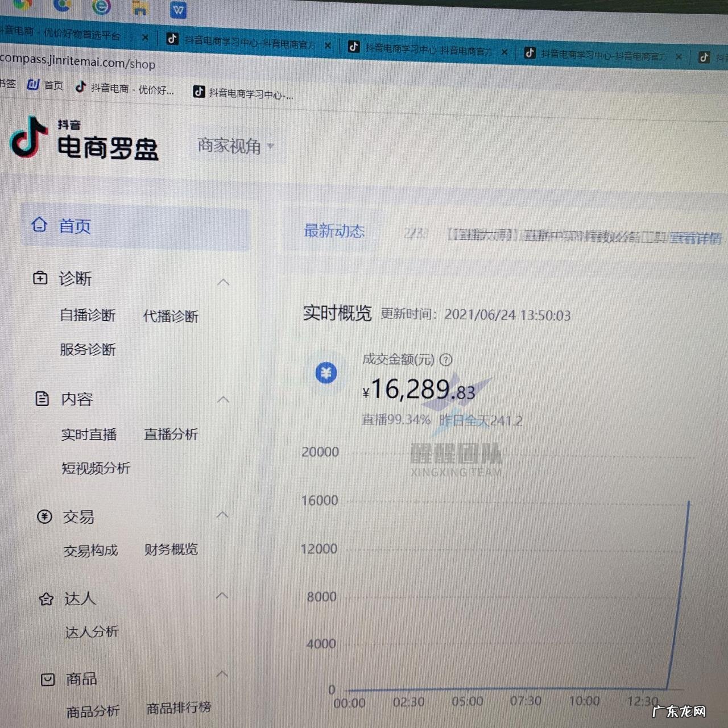Click the 诊断 diagnosis icon

[x=40, y=278]
